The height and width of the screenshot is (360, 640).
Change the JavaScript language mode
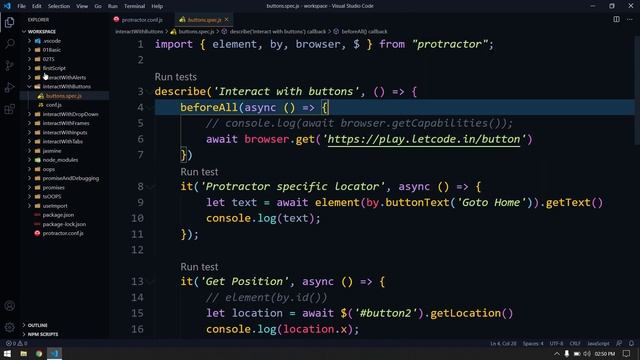pyautogui.click(x=598, y=343)
